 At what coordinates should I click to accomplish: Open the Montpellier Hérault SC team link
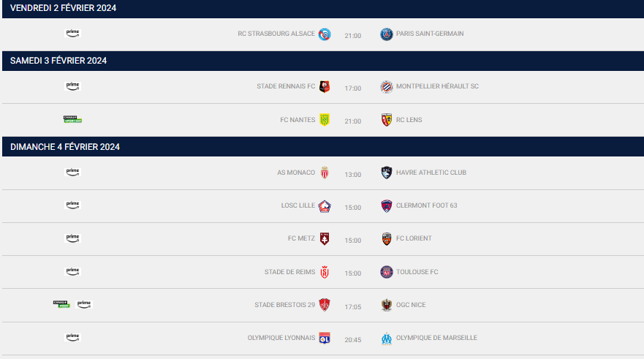tap(437, 86)
